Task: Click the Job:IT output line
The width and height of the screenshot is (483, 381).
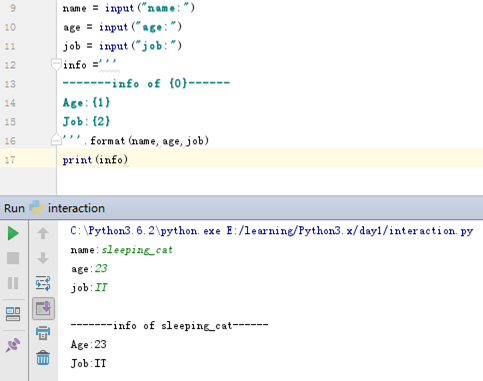Action: (x=89, y=363)
